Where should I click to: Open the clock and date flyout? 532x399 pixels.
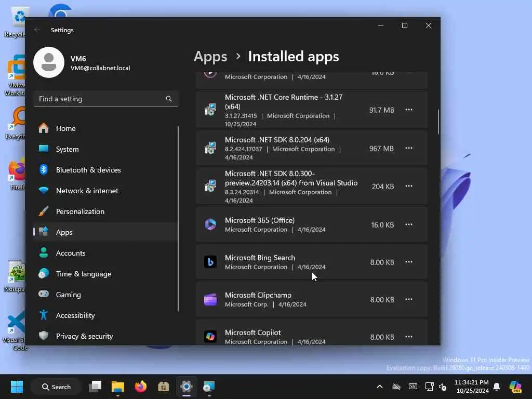tap(472, 387)
